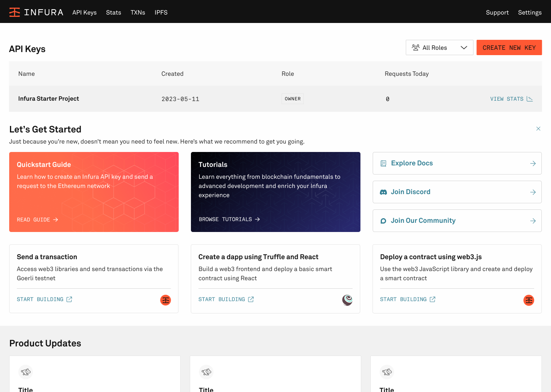Click the Infura logo icon
551x392 pixels.
click(x=15, y=12)
